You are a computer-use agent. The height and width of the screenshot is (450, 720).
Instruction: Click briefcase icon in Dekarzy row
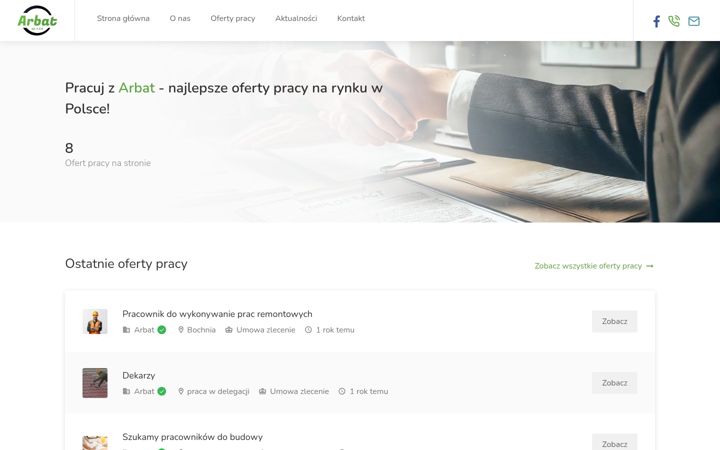[x=262, y=391]
